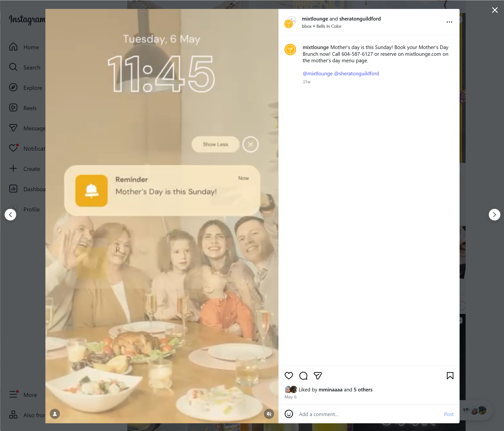Screen dimensions: 504x431
Task: Save post with bookmark icon
Action: pos(450,376)
